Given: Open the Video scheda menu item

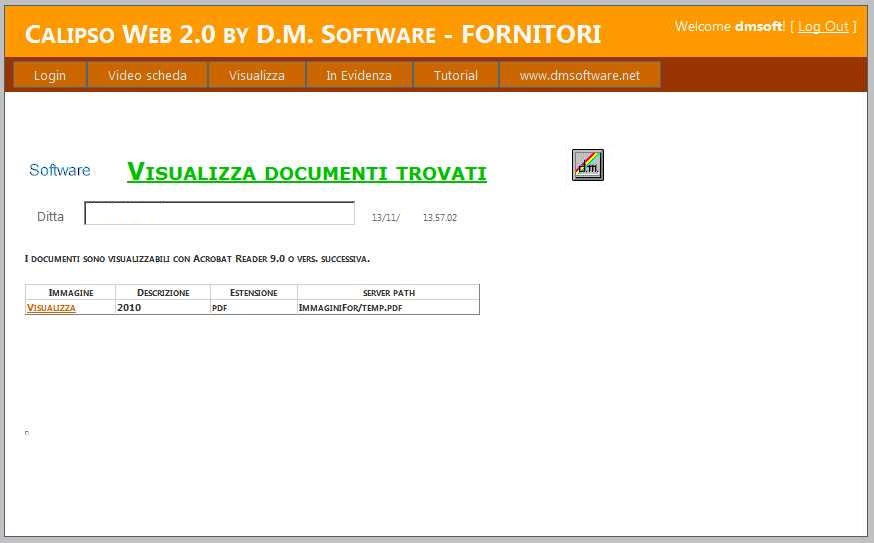Looking at the screenshot, I should 147,75.
